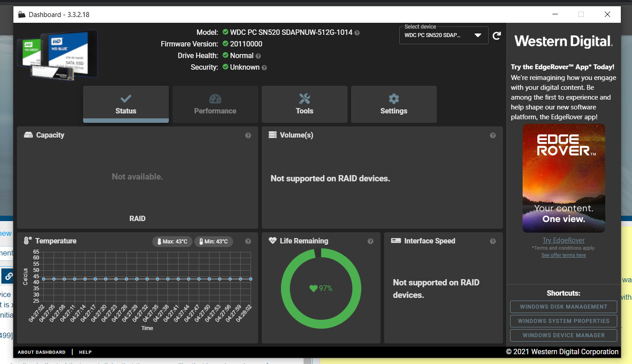Open Life Remaining panel help icon
The width and height of the screenshot is (632, 364).
click(370, 241)
